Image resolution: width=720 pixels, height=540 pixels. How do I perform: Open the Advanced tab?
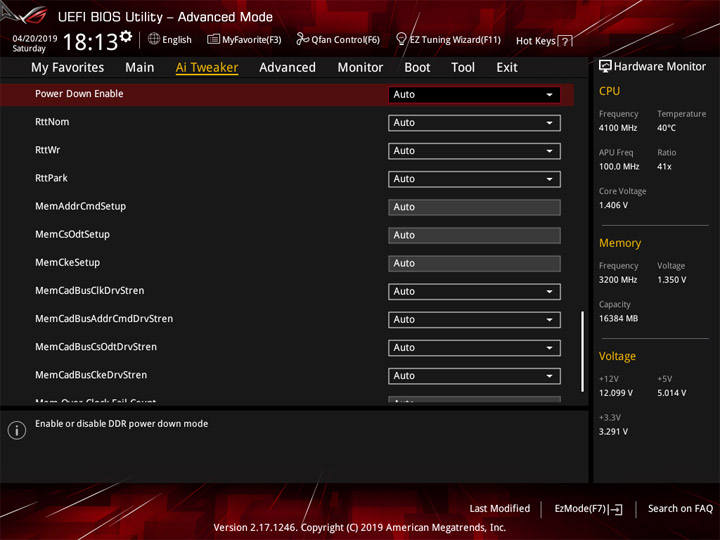[x=287, y=68]
